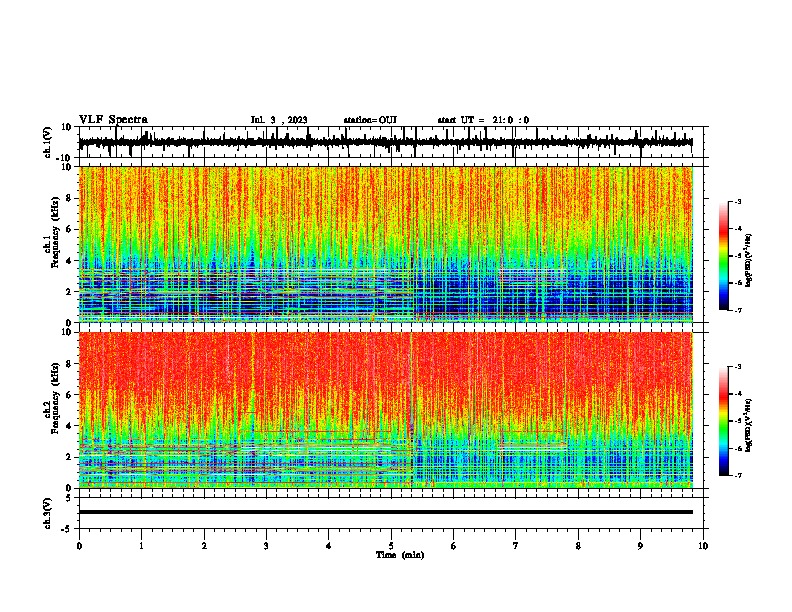Click the "start UT = 21:0:0" header text

pyautogui.click(x=483, y=120)
